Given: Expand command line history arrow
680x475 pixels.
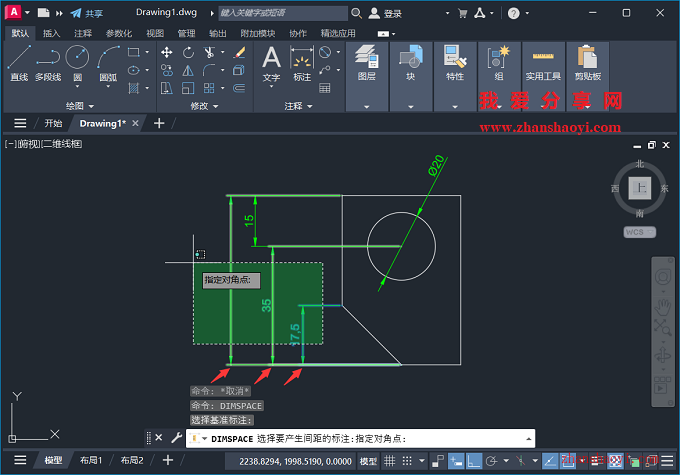Looking at the screenshot, I should point(529,439).
